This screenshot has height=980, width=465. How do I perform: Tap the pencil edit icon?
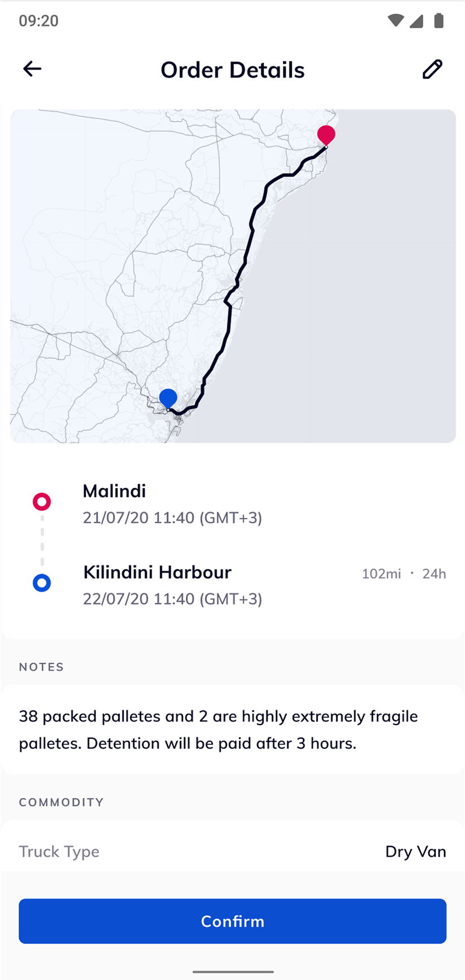tap(432, 69)
